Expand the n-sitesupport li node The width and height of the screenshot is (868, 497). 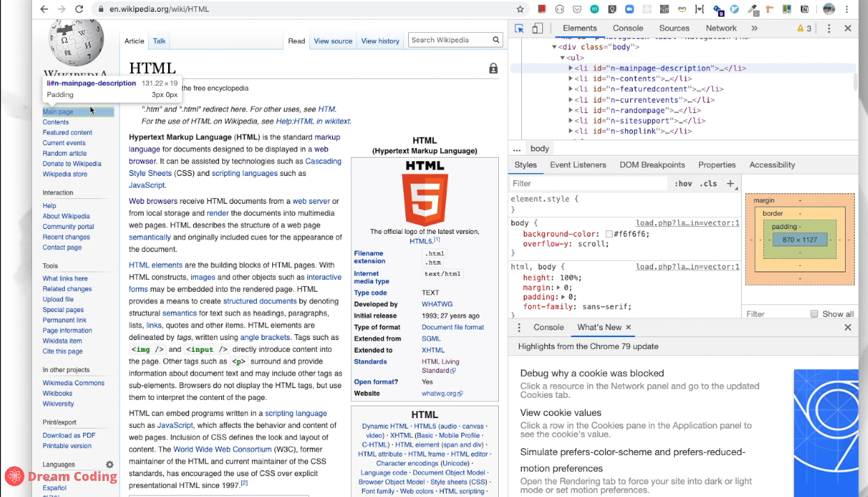pyautogui.click(x=570, y=121)
